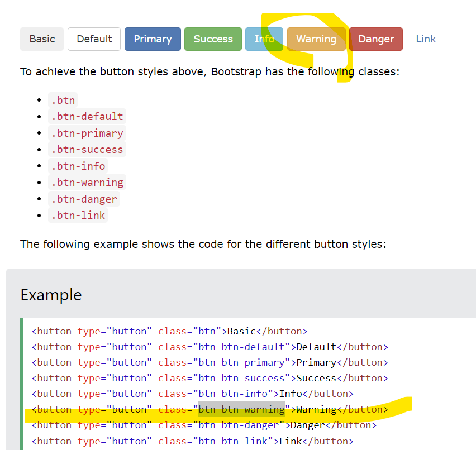476x450 pixels.
Task: Click the .btn-warning code label
Action: pyautogui.click(x=87, y=183)
